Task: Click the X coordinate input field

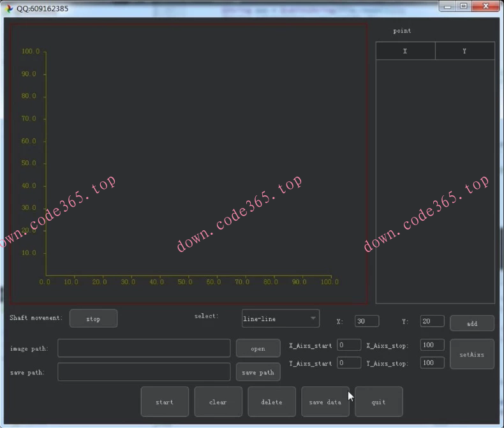Action: pyautogui.click(x=366, y=321)
